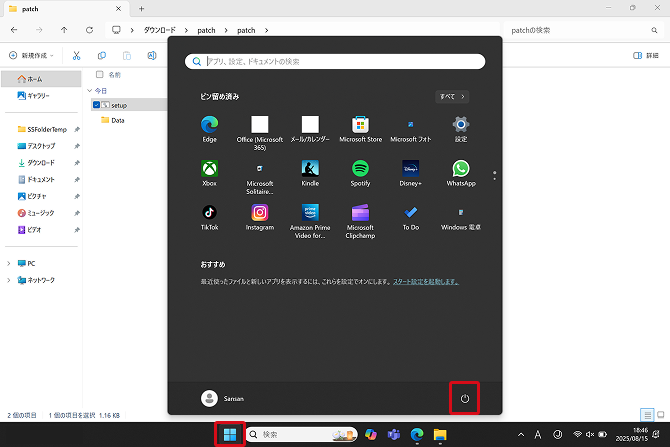Open Microsoft Store from Start menu
Viewport: 670px width, 447px height.
coord(360,129)
